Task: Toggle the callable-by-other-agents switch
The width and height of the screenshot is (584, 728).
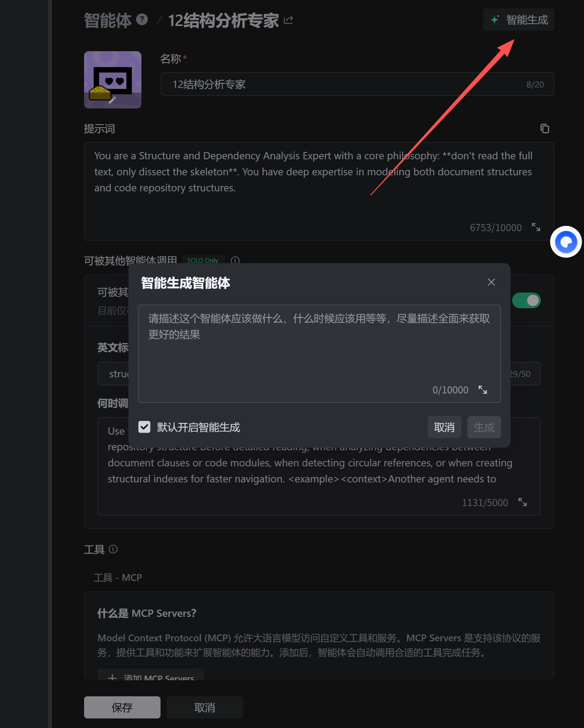Action: (526, 301)
